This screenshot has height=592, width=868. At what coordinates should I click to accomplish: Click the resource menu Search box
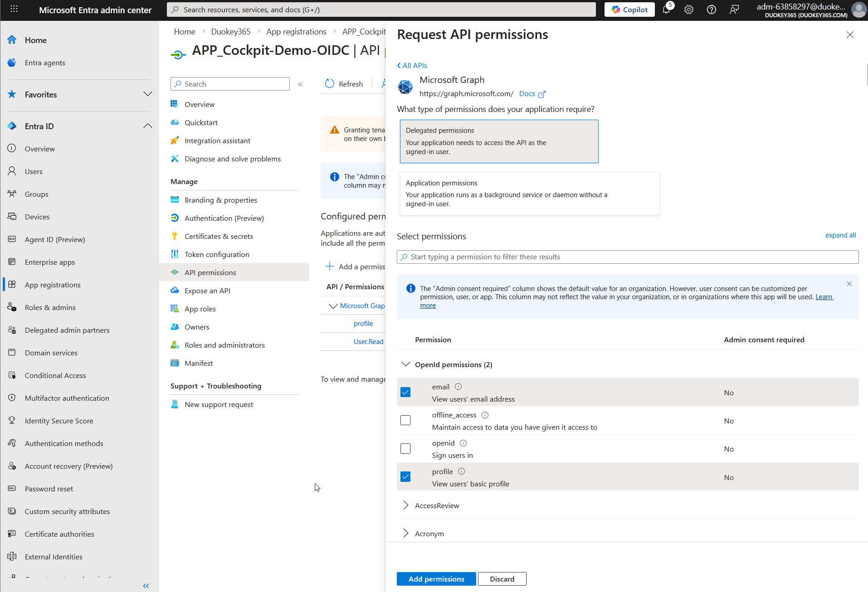(230, 84)
